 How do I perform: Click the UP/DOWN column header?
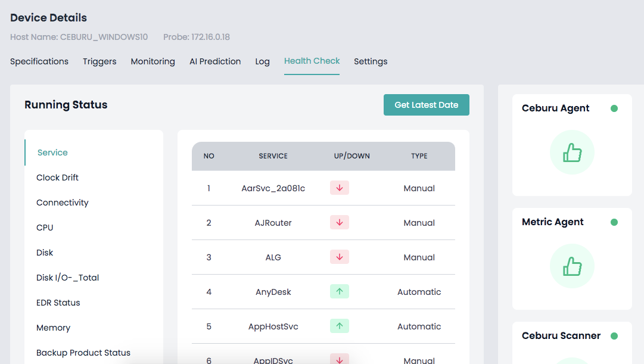coord(351,156)
